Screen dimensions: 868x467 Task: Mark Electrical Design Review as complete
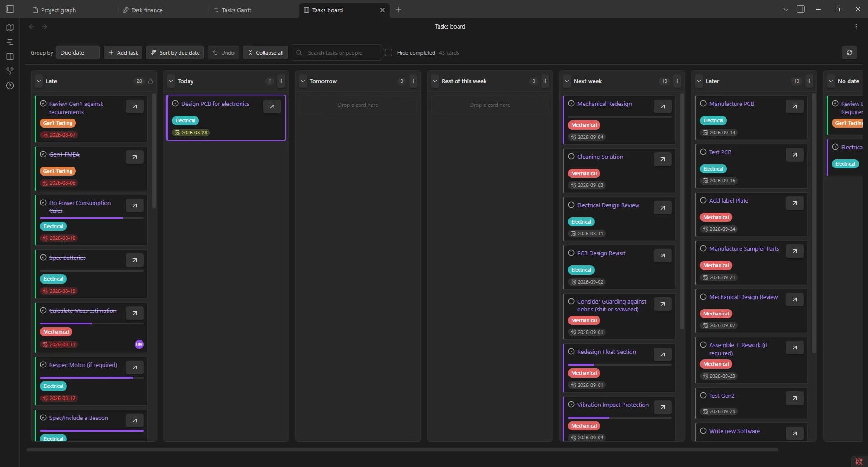[x=571, y=205]
